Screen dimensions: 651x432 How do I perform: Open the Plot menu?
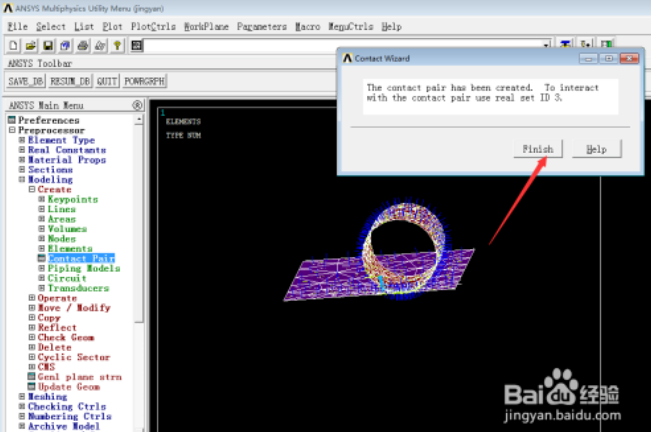(113, 27)
